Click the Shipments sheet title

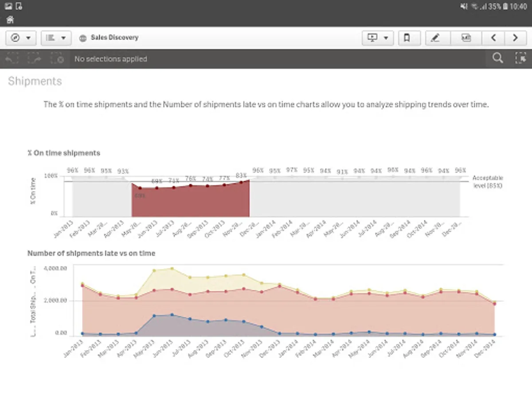tap(35, 81)
